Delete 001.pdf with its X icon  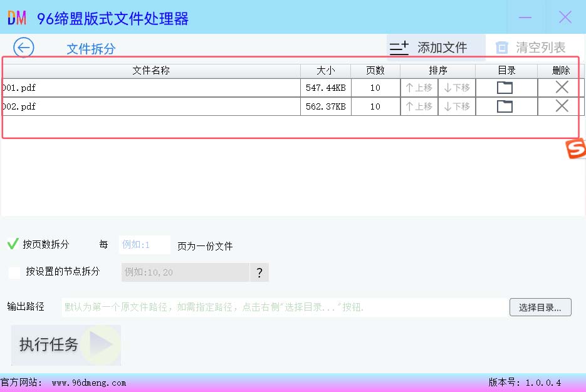(562, 88)
